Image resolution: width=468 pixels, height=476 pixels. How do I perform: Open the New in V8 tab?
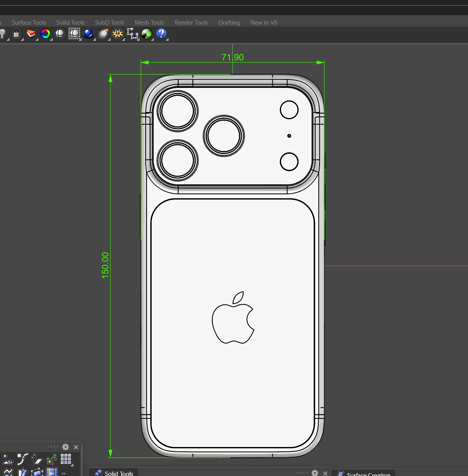click(264, 23)
